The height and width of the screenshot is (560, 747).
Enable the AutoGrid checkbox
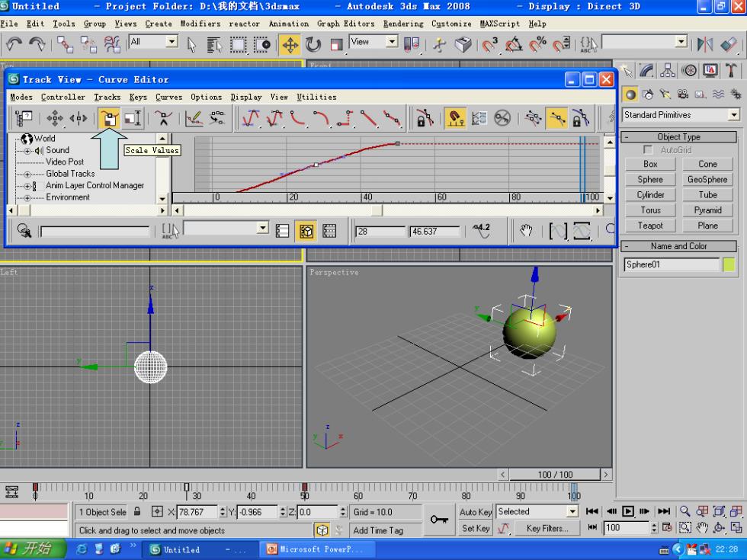click(x=648, y=150)
